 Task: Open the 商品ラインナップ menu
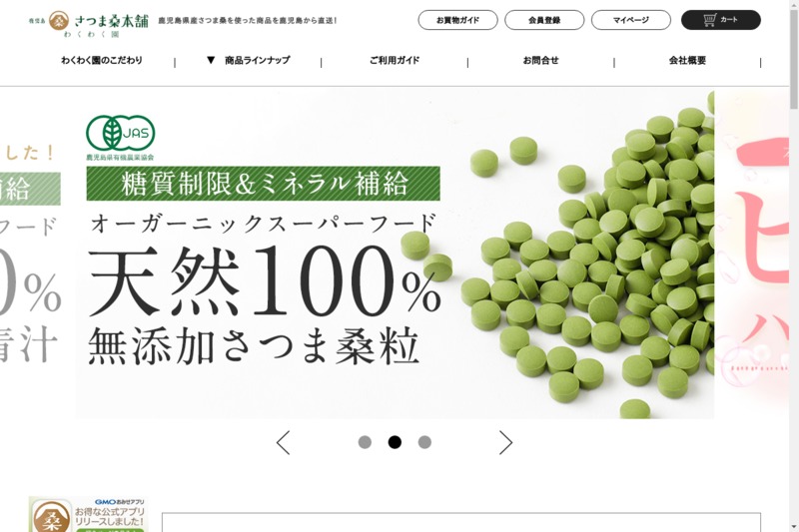pyautogui.click(x=258, y=60)
